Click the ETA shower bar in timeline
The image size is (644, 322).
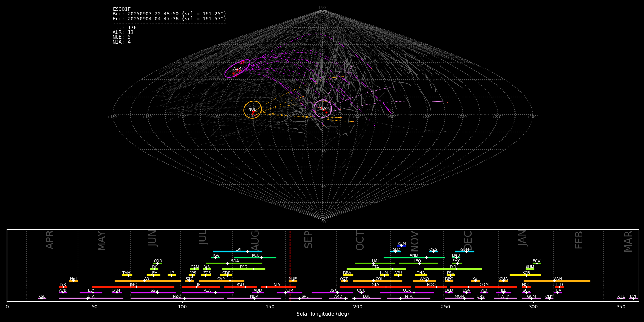(x=91, y=298)
